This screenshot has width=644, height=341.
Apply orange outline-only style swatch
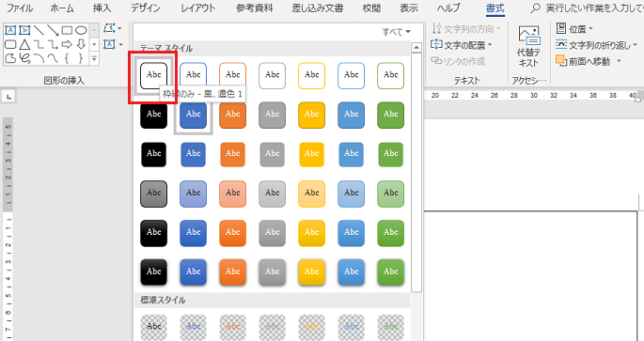coord(232,75)
